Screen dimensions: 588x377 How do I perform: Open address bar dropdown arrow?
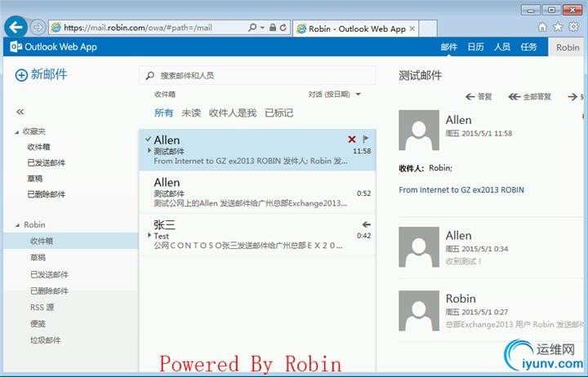[262, 28]
